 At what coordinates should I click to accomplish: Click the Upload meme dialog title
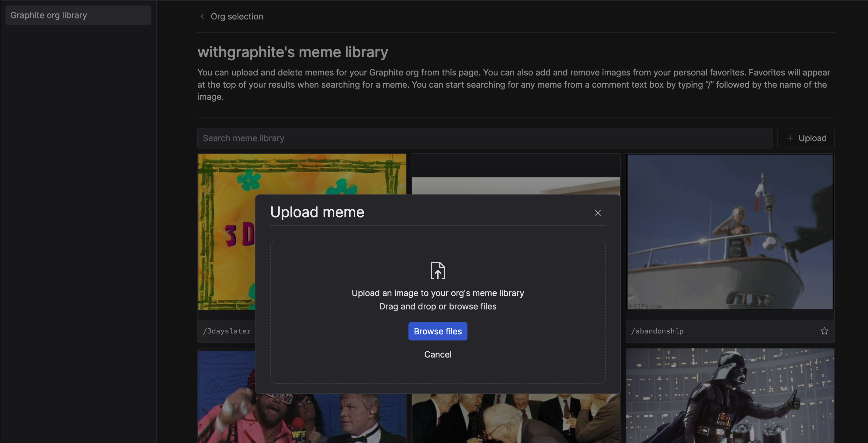tap(317, 212)
